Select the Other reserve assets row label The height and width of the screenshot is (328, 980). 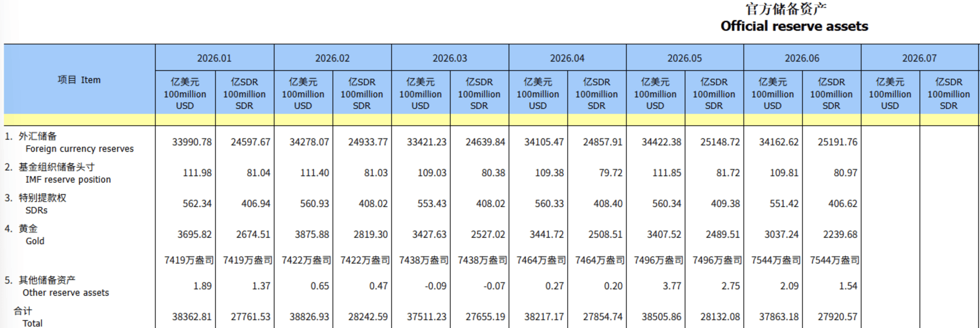click(66, 293)
